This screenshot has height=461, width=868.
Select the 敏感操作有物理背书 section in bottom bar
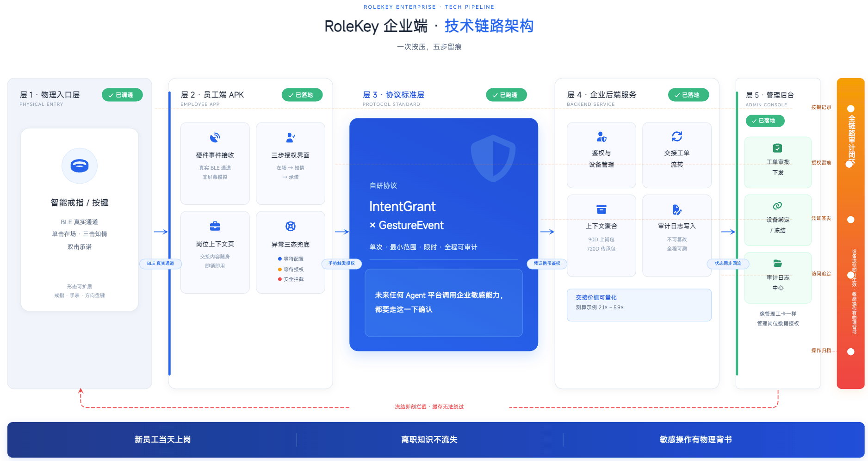point(696,440)
